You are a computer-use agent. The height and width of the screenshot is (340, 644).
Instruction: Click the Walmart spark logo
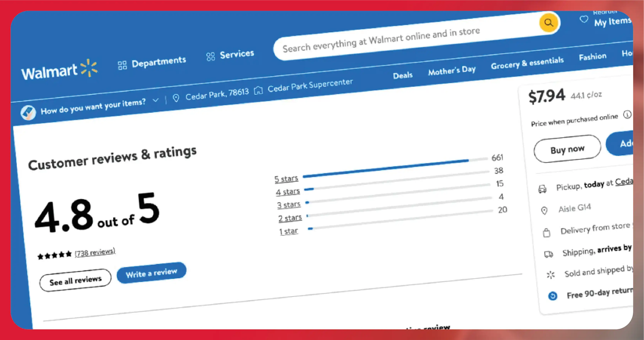point(89,68)
